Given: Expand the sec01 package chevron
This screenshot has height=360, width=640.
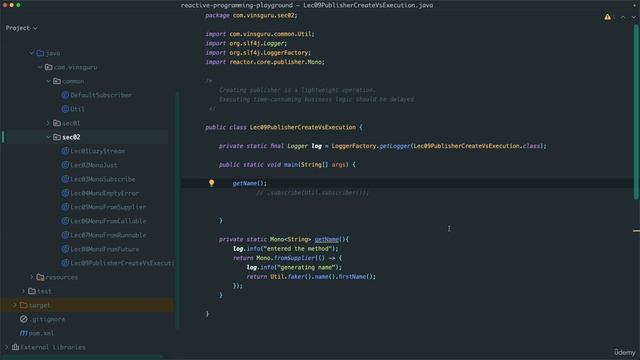Looking at the screenshot, I should tap(48, 123).
